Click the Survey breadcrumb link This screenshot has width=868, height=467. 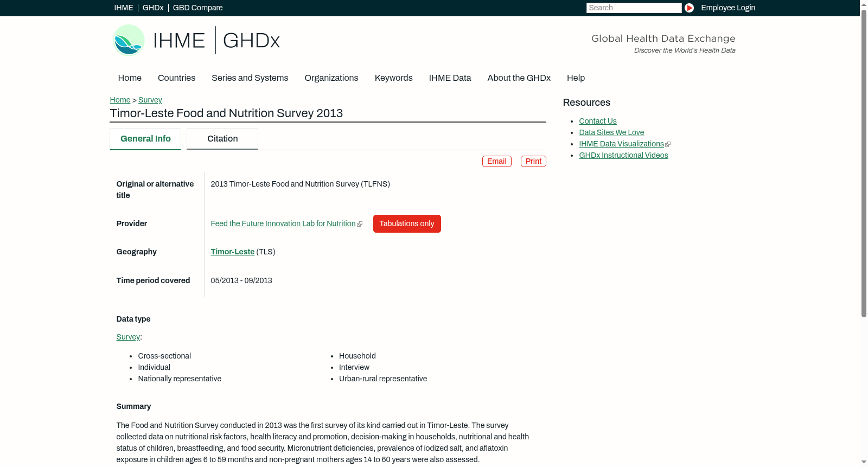[x=150, y=100]
